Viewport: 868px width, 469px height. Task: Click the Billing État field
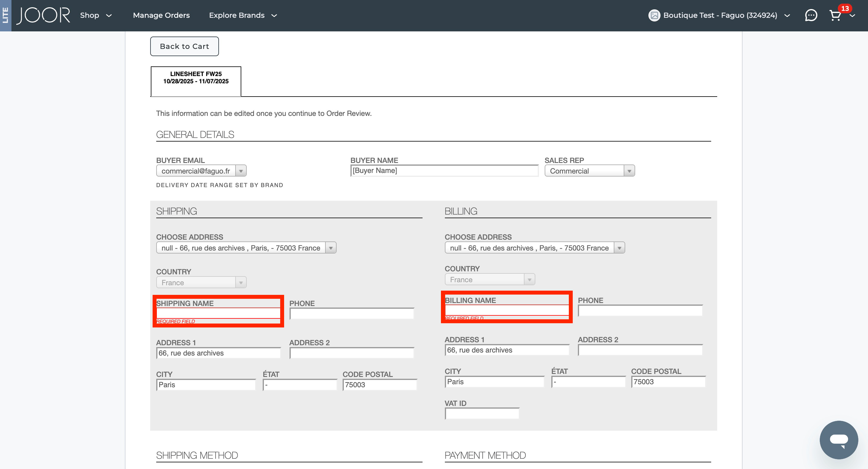click(588, 381)
